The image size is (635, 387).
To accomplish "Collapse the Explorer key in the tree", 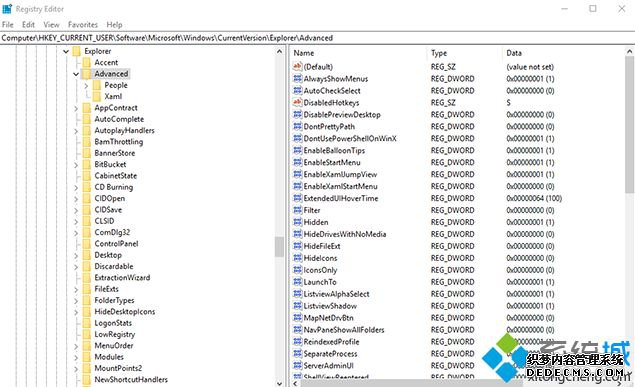I will click(66, 51).
